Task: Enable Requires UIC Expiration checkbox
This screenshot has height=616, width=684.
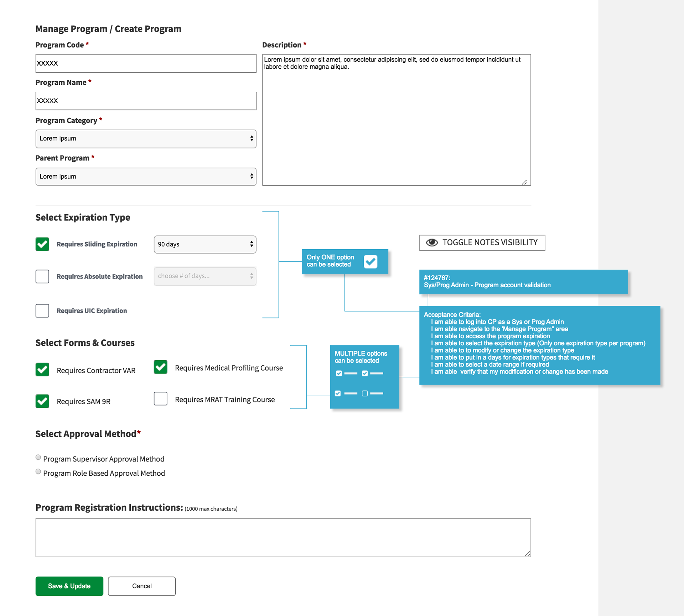Action: point(42,310)
